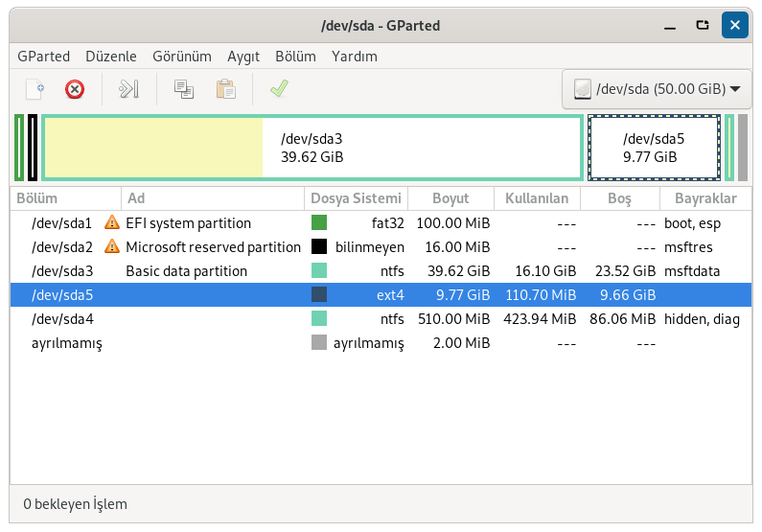Viewport: 762px width, 532px height.
Task: Select /dev/sda3 block in disk map
Action: [x=312, y=148]
